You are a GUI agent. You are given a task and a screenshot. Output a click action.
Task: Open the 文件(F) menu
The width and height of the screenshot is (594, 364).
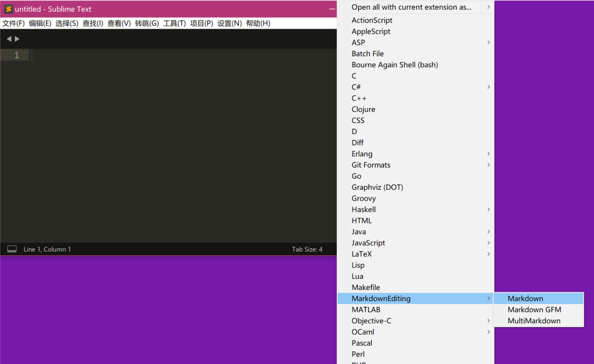13,23
